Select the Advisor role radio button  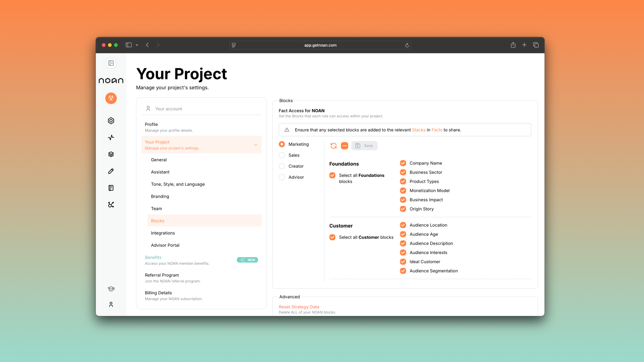282,177
